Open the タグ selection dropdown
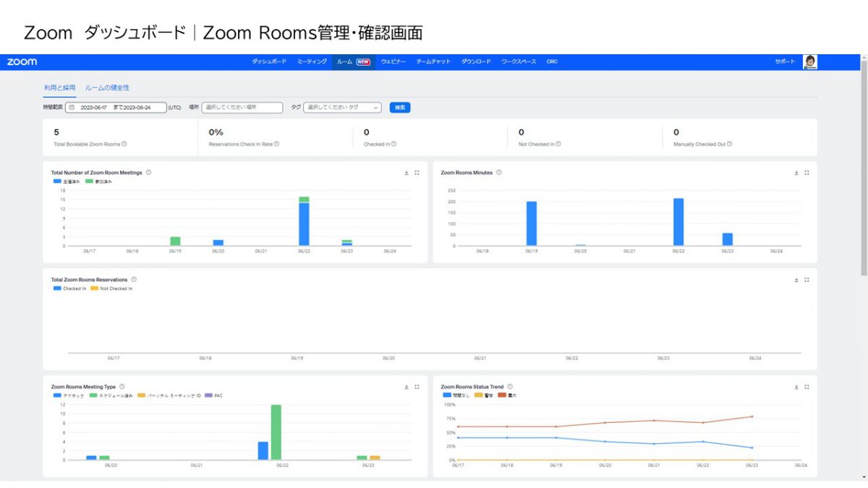Image resolution: width=868 pixels, height=488 pixels. pyautogui.click(x=342, y=108)
